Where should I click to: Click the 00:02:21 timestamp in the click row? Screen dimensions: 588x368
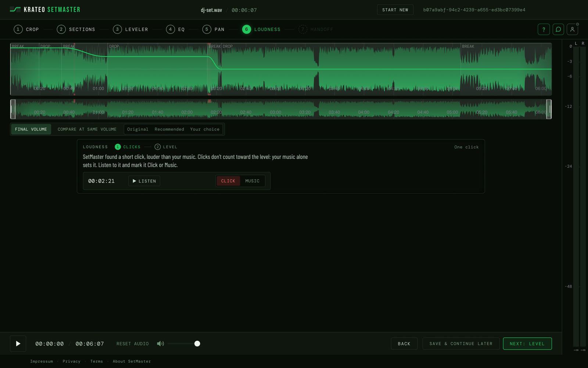tap(101, 181)
